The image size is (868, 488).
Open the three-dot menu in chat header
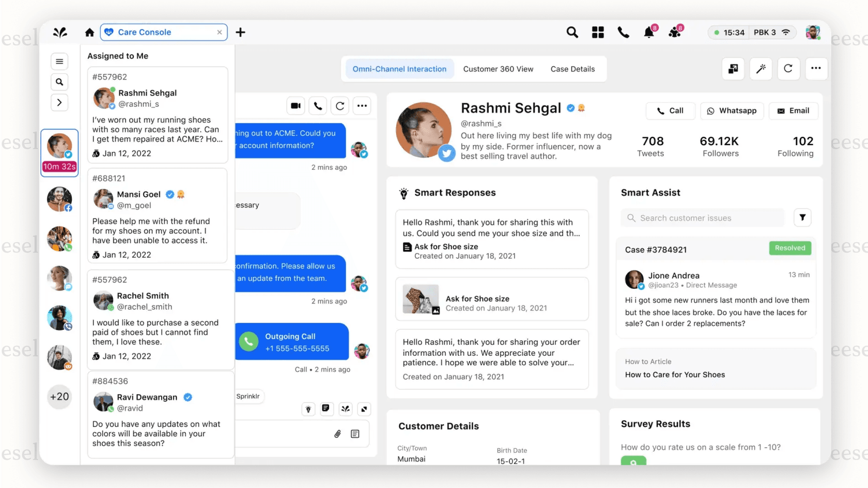pos(362,106)
